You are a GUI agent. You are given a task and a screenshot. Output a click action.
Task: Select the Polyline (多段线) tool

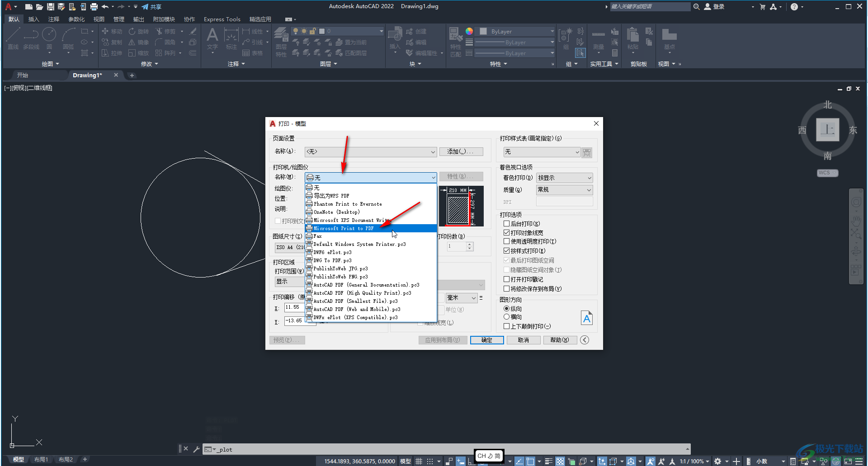31,38
